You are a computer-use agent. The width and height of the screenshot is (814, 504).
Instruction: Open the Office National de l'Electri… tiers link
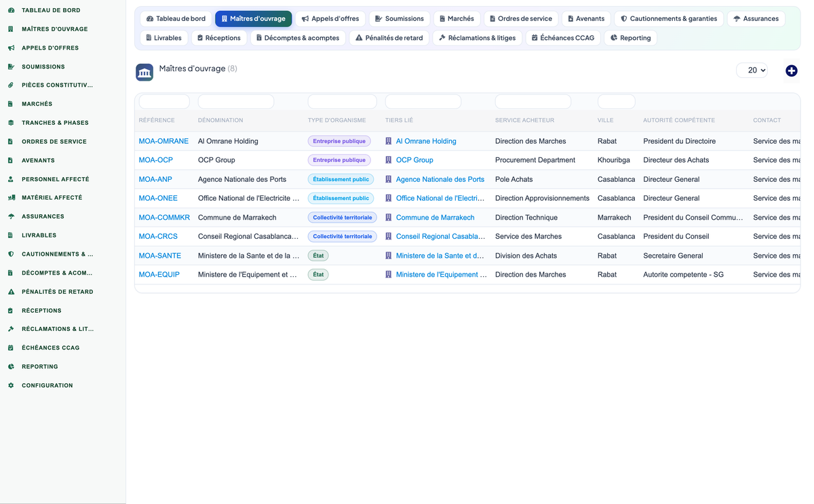coord(442,198)
